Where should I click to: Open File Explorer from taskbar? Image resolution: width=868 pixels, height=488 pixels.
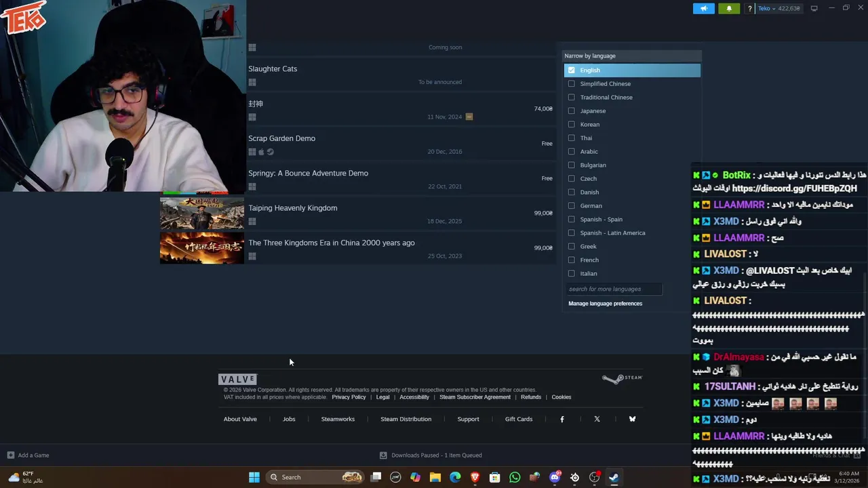click(x=435, y=477)
